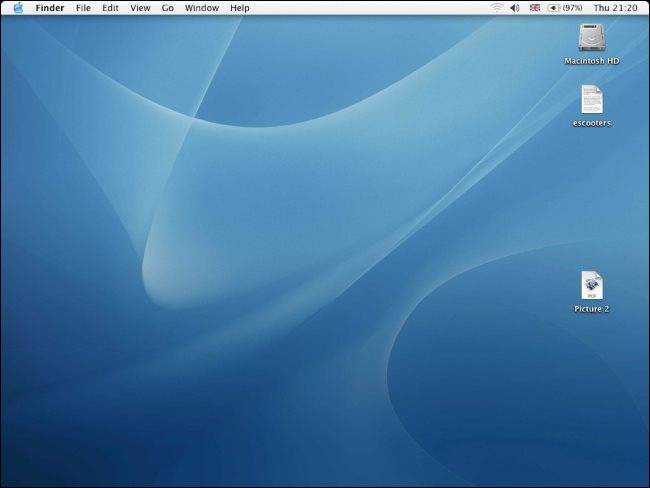Viewport: 650px width, 488px height.
Task: Select the Macintosh HD drive icon
Action: [592, 38]
